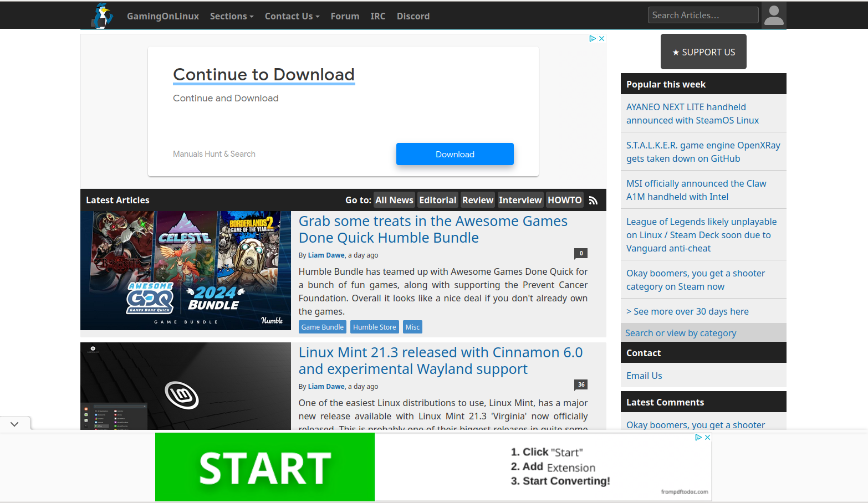Close the bottom banner ad X
The image size is (868, 503).
(x=708, y=437)
